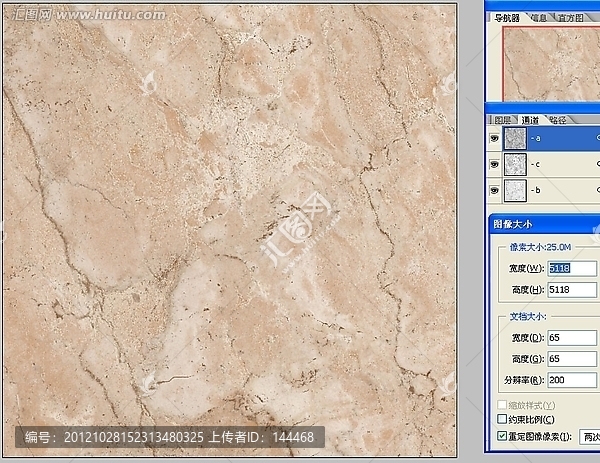Click the thumbnail of channel -a

(515, 138)
